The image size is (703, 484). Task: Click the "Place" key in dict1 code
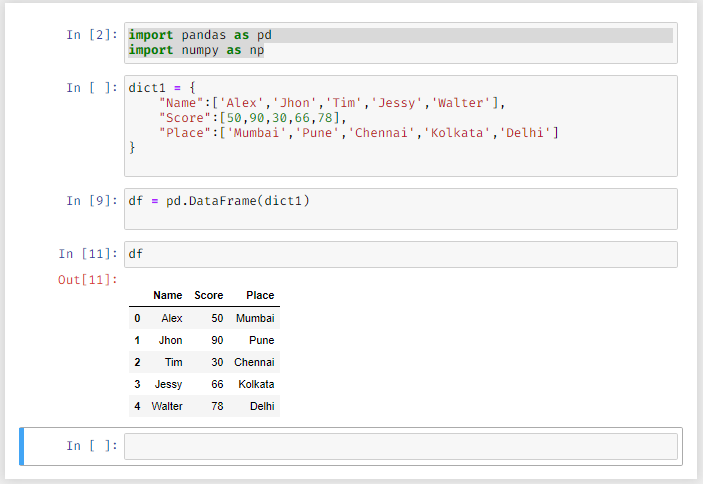185,133
